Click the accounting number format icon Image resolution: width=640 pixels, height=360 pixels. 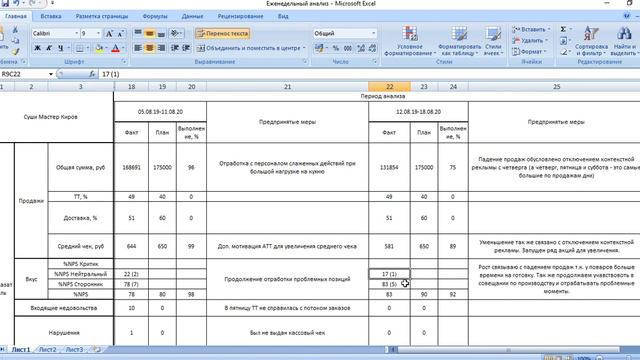tap(319, 48)
